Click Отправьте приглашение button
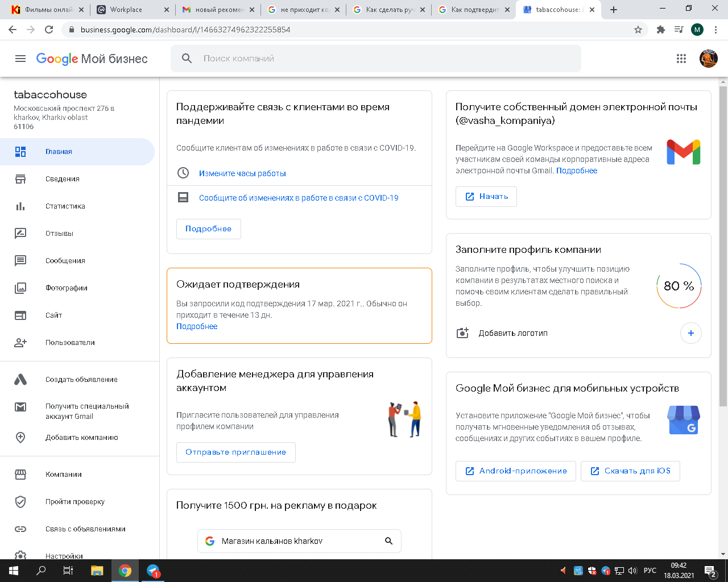 (235, 452)
